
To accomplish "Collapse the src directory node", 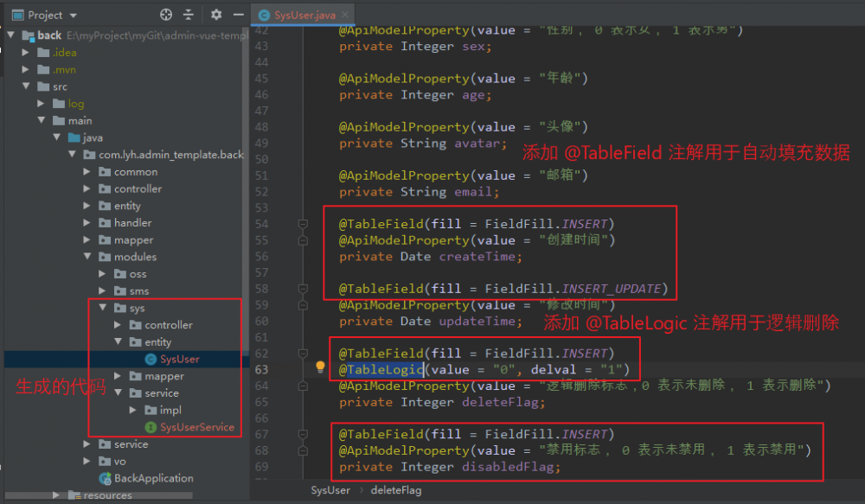I will (27, 86).
